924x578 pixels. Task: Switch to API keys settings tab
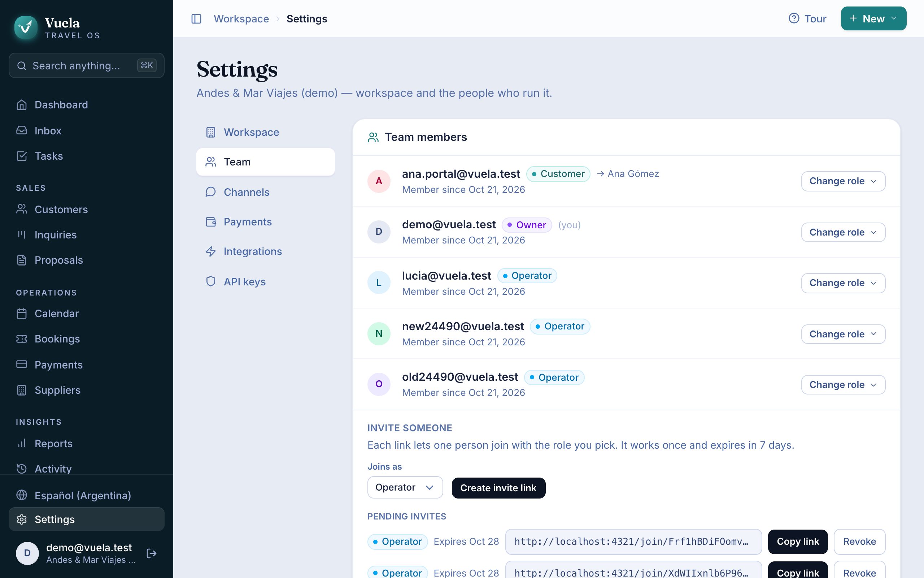[x=266, y=282]
